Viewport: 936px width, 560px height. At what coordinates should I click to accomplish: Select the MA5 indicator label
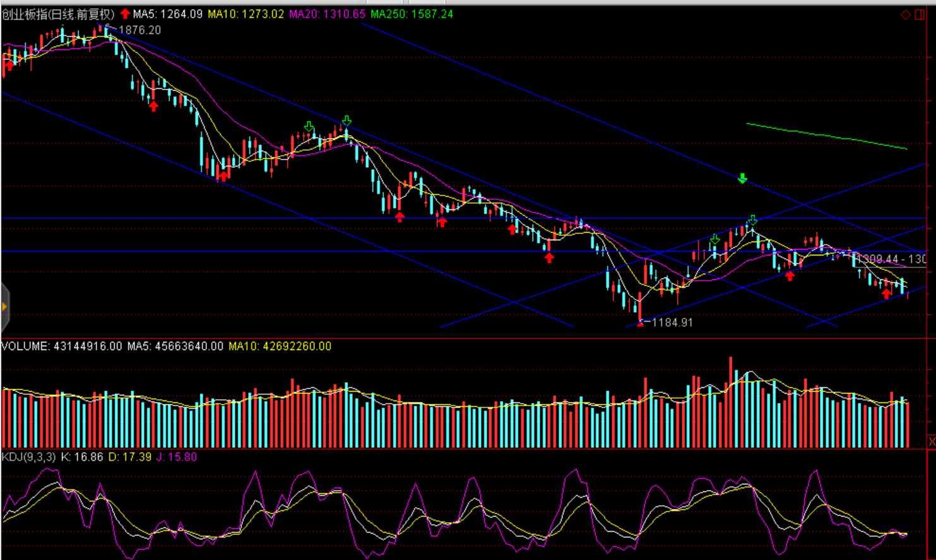pyautogui.click(x=167, y=14)
